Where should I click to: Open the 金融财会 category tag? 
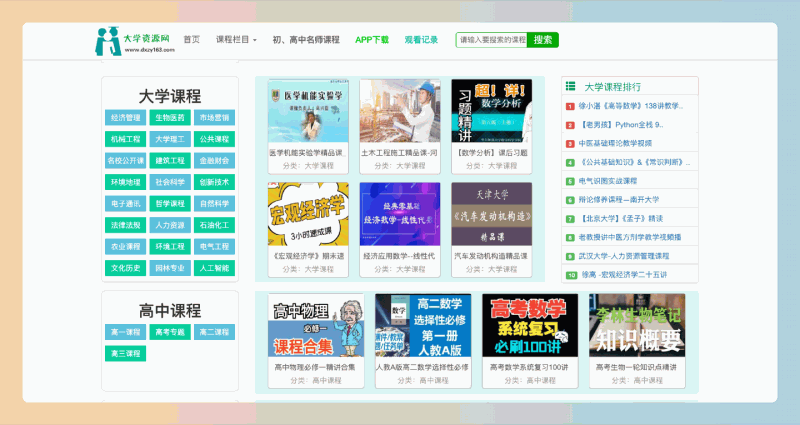[214, 160]
